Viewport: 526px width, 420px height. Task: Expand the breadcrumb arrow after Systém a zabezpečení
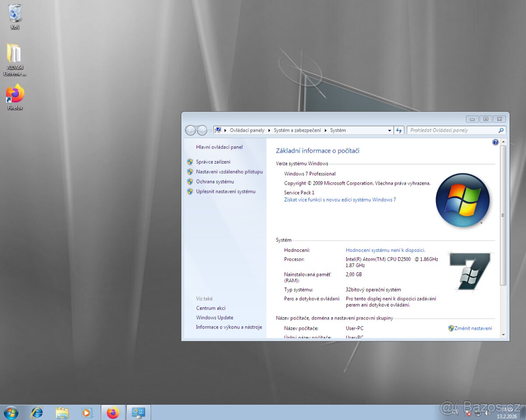[x=325, y=130]
